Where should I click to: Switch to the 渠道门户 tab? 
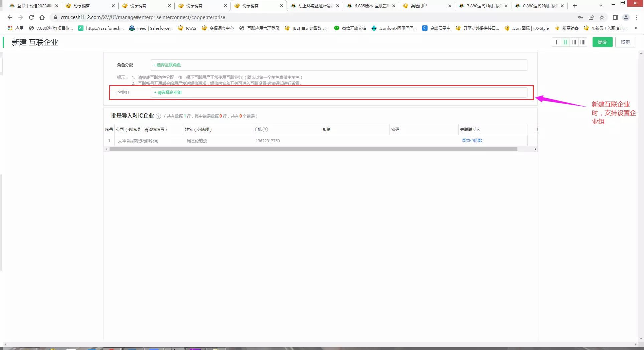coord(419,5)
